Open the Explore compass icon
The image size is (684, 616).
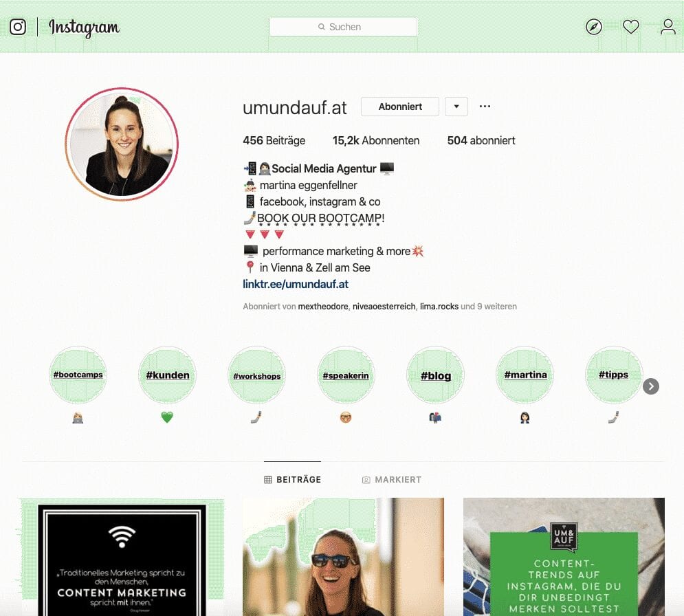point(594,27)
